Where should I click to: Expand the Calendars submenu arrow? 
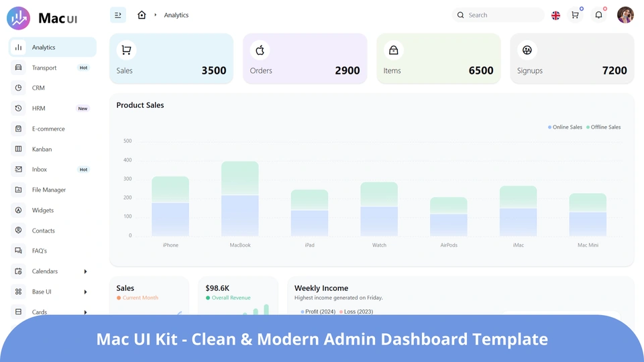85,271
